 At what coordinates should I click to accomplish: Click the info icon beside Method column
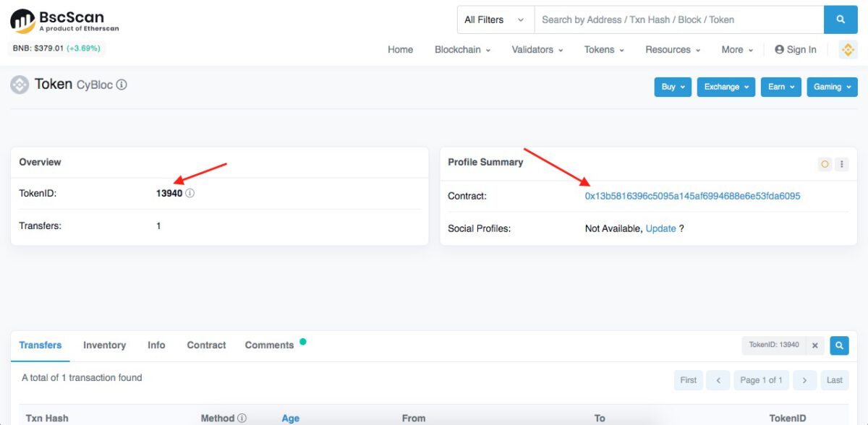(x=242, y=418)
